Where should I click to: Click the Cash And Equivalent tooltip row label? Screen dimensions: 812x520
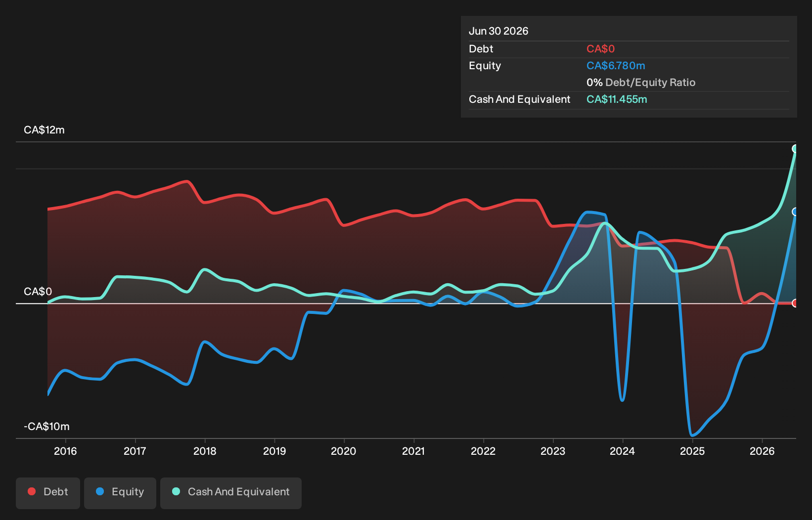[x=519, y=99]
